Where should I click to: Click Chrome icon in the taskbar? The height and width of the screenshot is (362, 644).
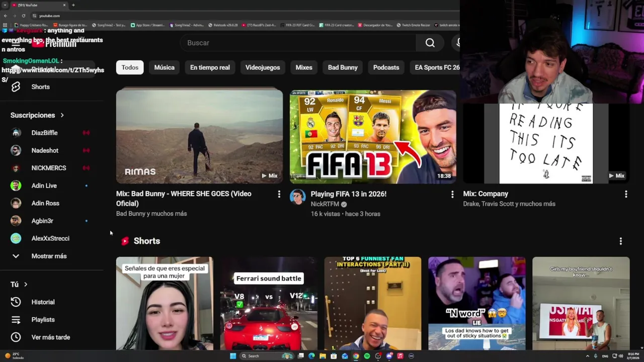click(356, 356)
